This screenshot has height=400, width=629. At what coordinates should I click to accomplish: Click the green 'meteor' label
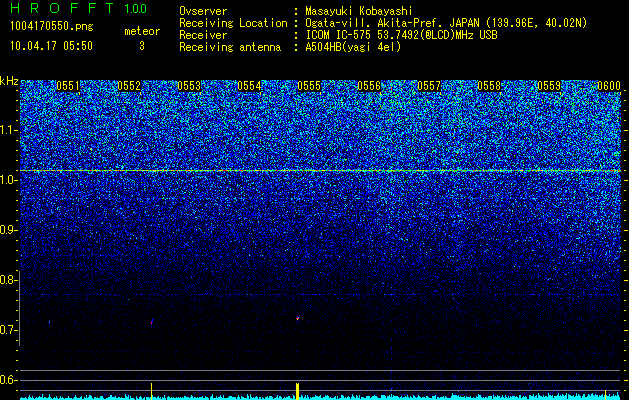pyautogui.click(x=142, y=31)
